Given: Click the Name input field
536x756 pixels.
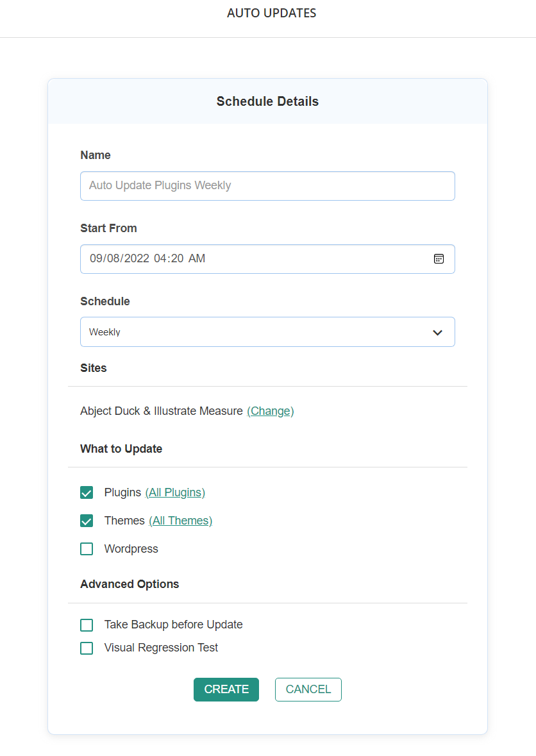Looking at the screenshot, I should pyautogui.click(x=267, y=185).
